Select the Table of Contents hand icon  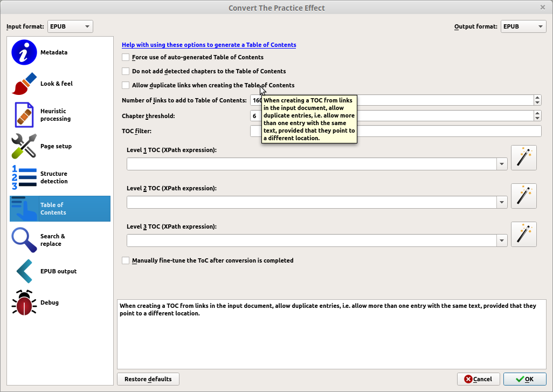click(24, 209)
